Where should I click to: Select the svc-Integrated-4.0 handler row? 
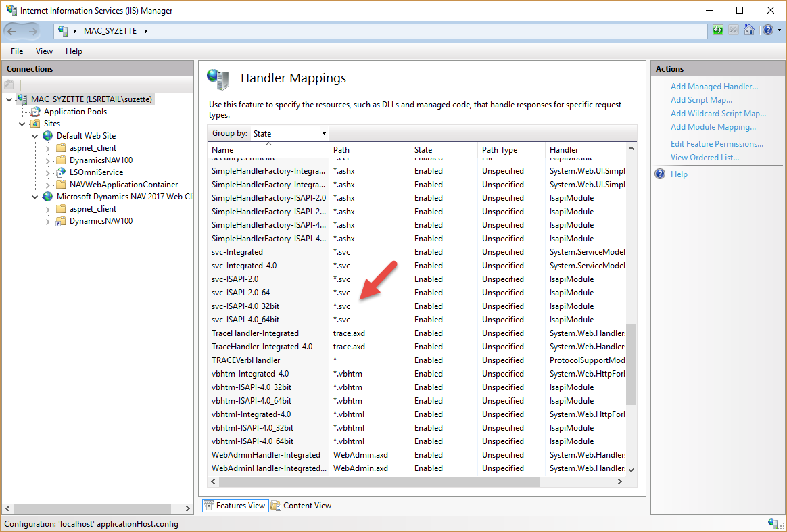coord(416,266)
